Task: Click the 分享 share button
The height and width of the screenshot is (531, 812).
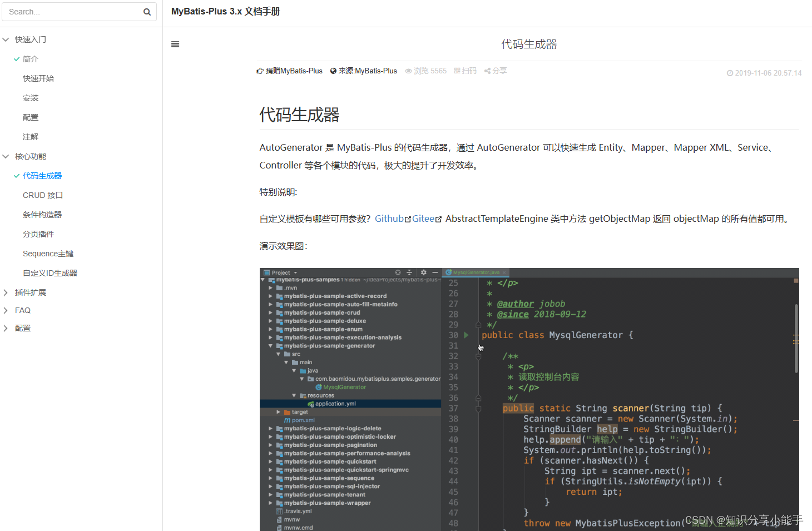Action: (x=495, y=71)
